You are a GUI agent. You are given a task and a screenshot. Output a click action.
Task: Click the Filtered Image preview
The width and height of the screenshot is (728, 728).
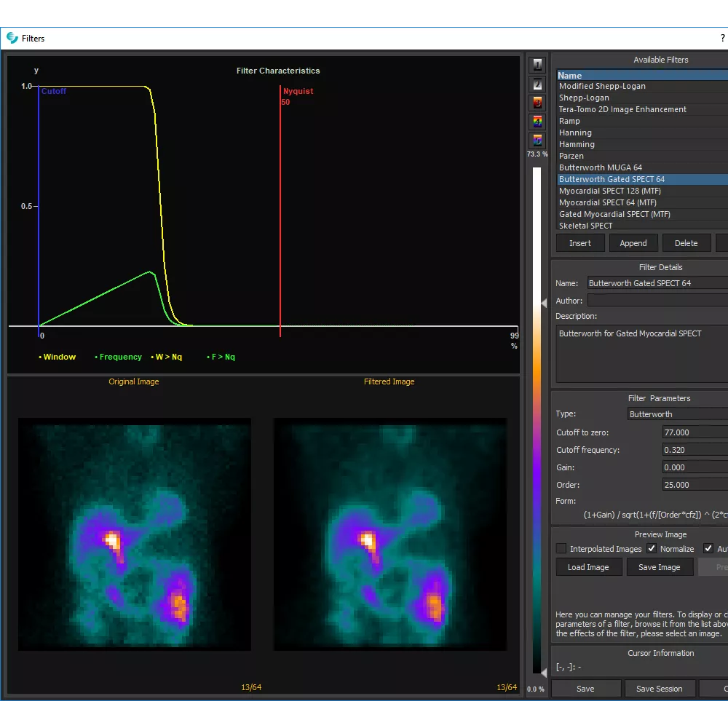pyautogui.click(x=390, y=534)
